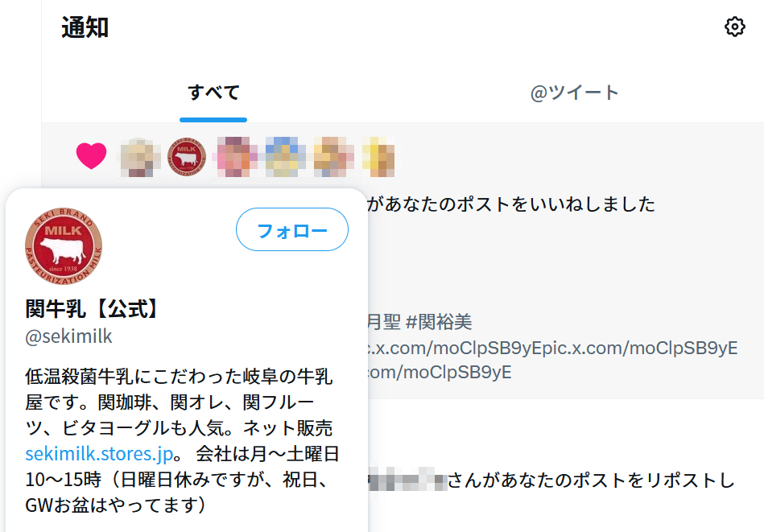The width and height of the screenshot is (764, 532).
Task: Follow 関牛乳 with the フォロー button
Action: pos(292,229)
